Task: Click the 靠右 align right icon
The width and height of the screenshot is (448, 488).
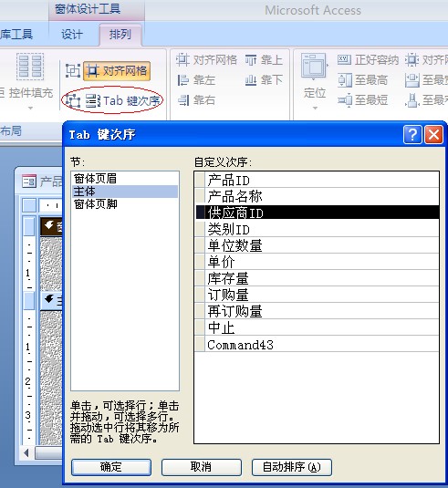Action: pyautogui.click(x=183, y=100)
